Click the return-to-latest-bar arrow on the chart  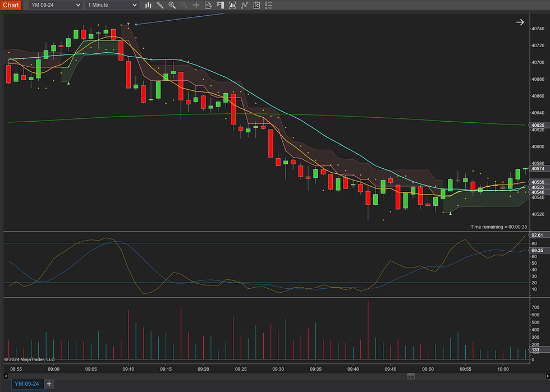520,22
